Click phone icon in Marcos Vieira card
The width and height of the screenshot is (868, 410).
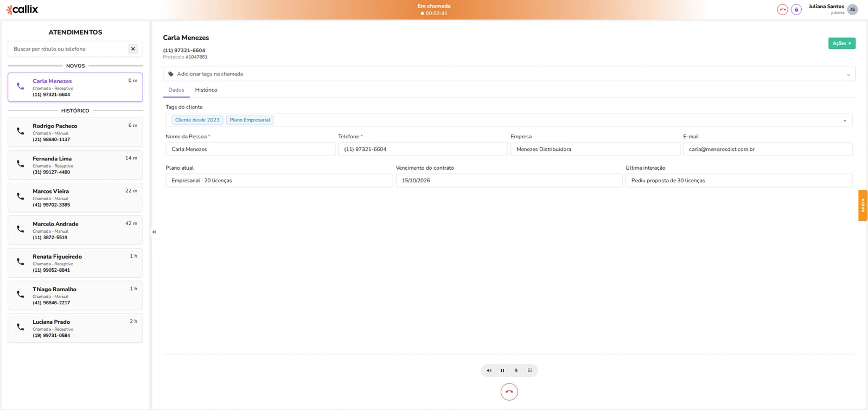point(20,196)
